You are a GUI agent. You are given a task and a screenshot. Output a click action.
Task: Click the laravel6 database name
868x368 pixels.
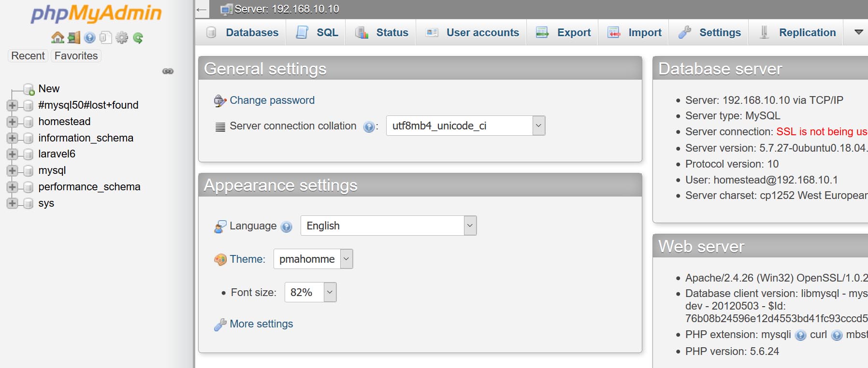click(x=57, y=154)
